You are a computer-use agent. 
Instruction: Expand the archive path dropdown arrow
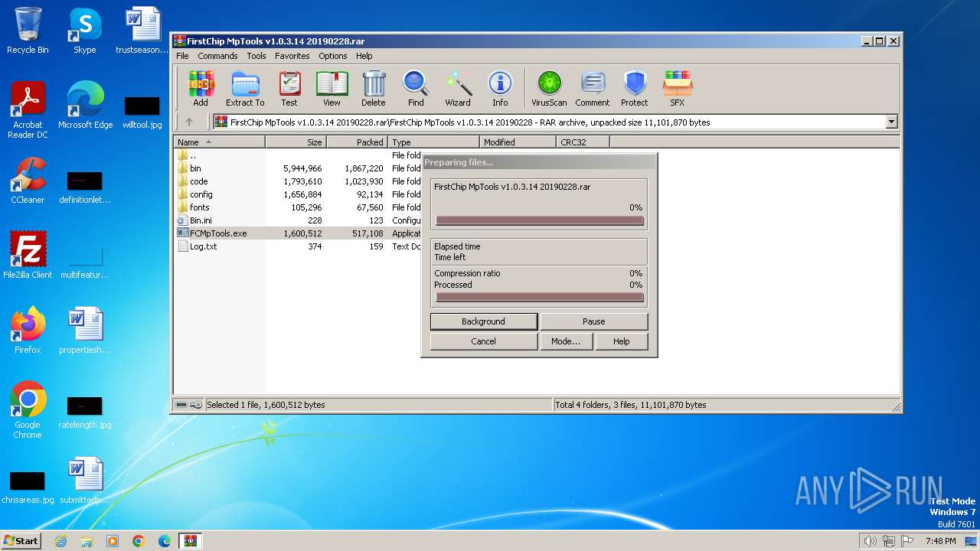(891, 122)
